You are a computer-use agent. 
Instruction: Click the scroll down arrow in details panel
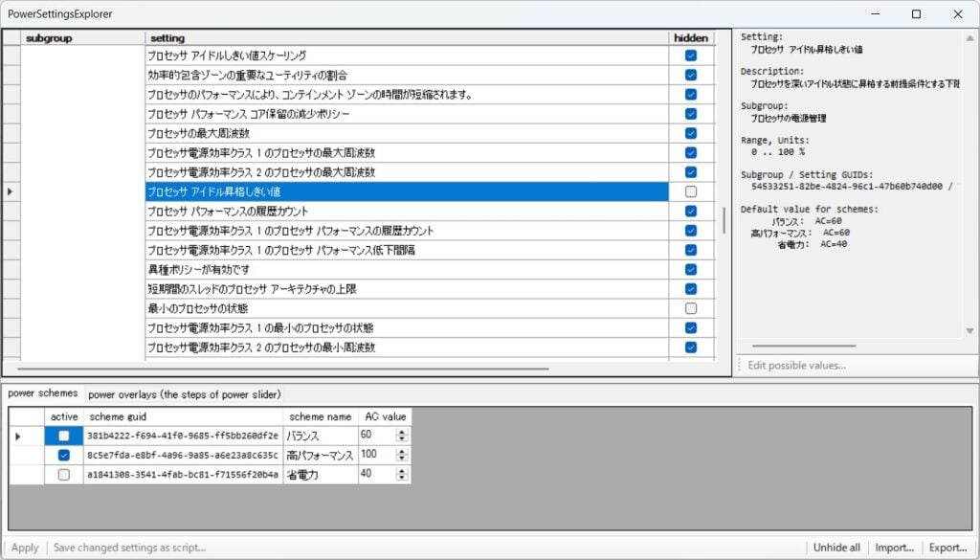pyautogui.click(x=969, y=331)
